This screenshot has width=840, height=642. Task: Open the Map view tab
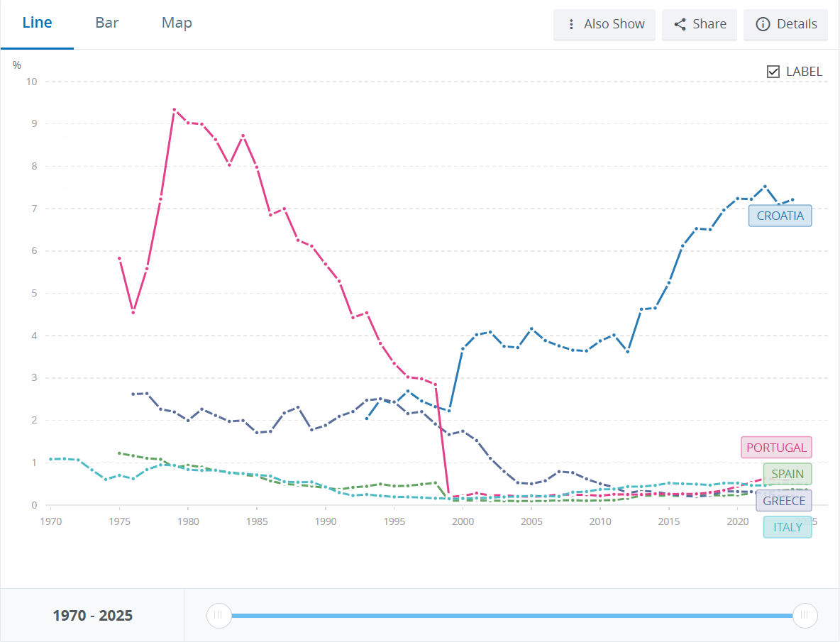click(177, 23)
